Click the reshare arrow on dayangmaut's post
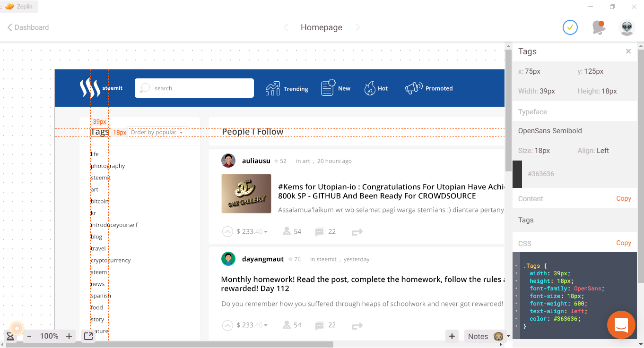 [357, 325]
